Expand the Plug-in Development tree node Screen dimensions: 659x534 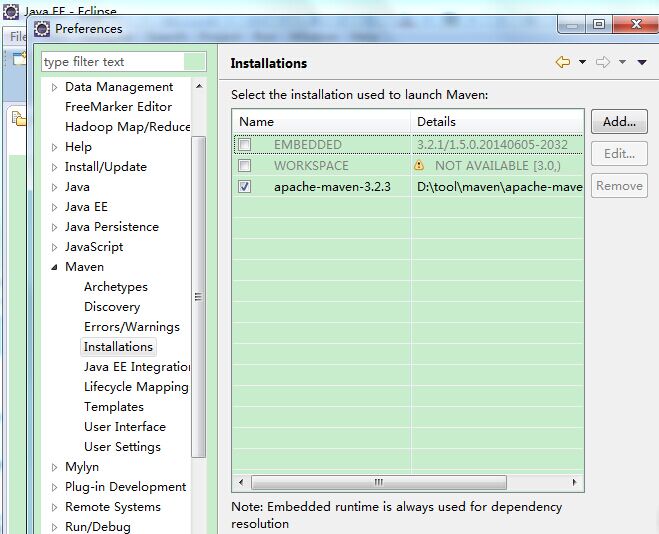(x=54, y=487)
